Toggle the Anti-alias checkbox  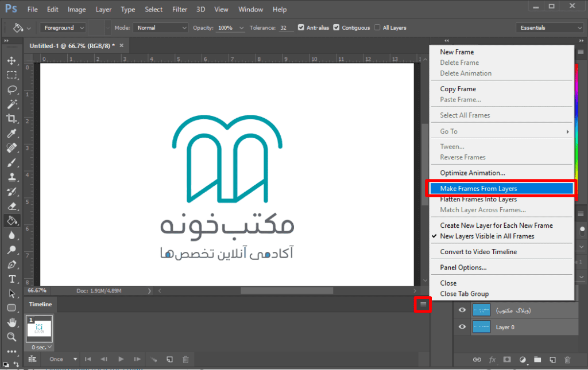[x=301, y=28]
